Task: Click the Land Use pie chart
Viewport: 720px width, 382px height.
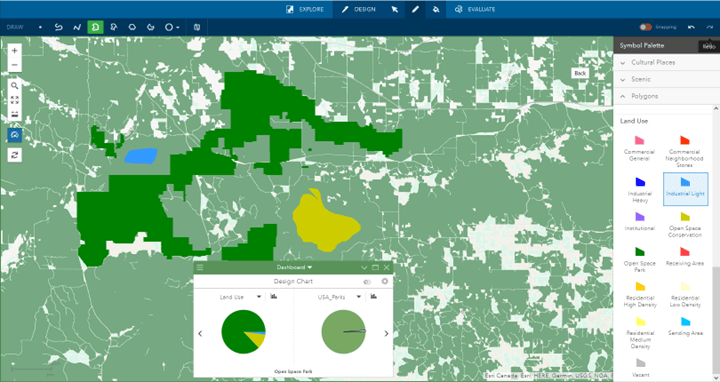Action: 243,332
